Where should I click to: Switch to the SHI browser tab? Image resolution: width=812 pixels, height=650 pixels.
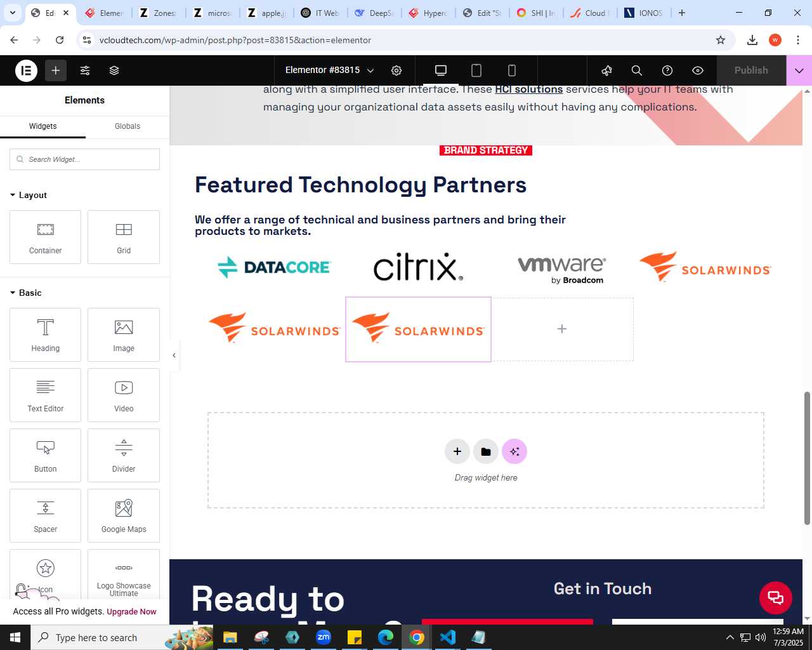point(536,13)
